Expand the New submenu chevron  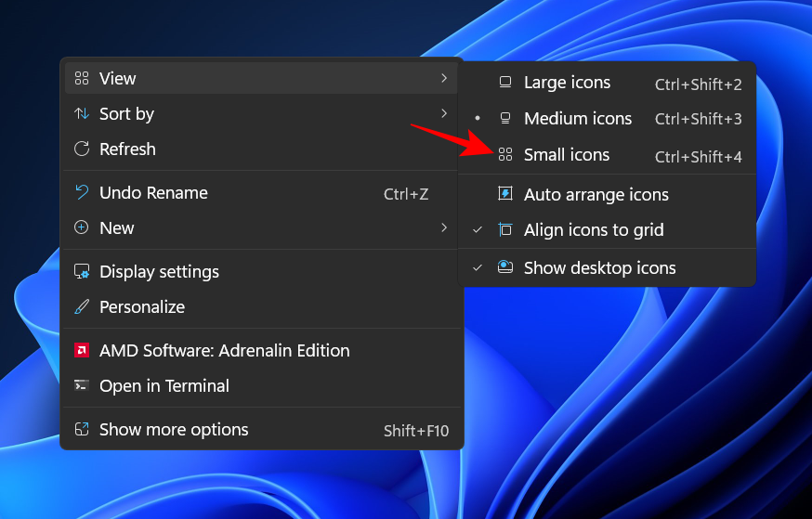[x=444, y=228]
